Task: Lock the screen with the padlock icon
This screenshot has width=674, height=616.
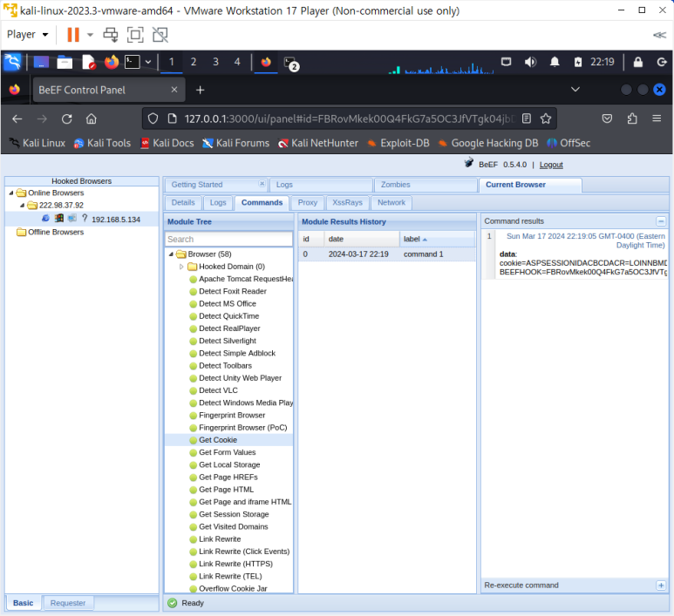Action: click(x=638, y=62)
